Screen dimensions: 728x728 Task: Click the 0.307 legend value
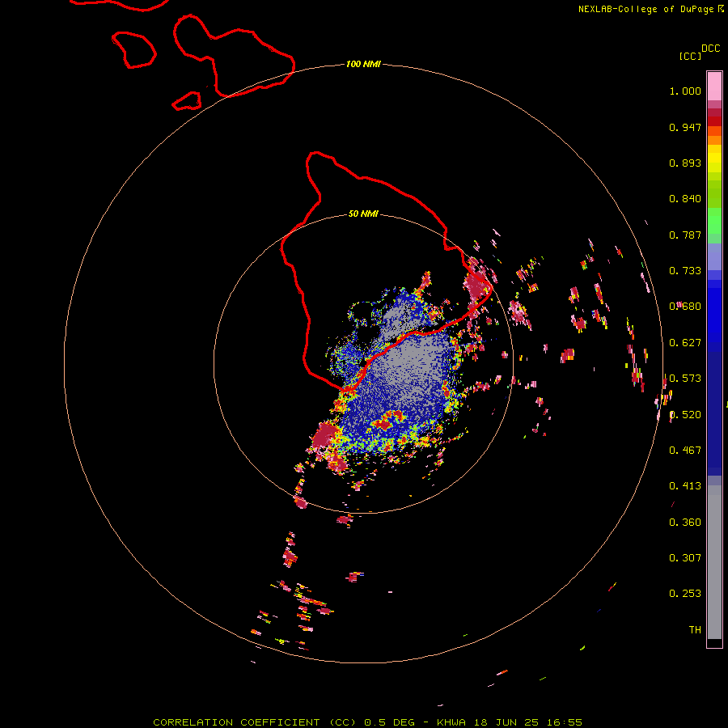tap(685, 558)
